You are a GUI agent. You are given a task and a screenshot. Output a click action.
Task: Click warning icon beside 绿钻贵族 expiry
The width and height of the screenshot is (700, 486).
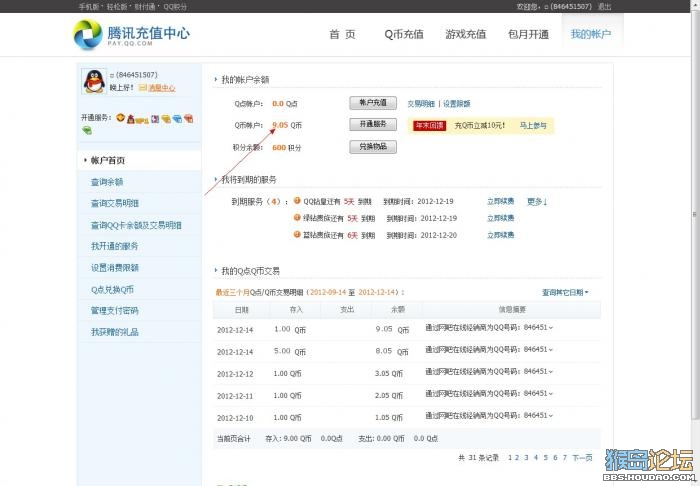[x=297, y=217]
